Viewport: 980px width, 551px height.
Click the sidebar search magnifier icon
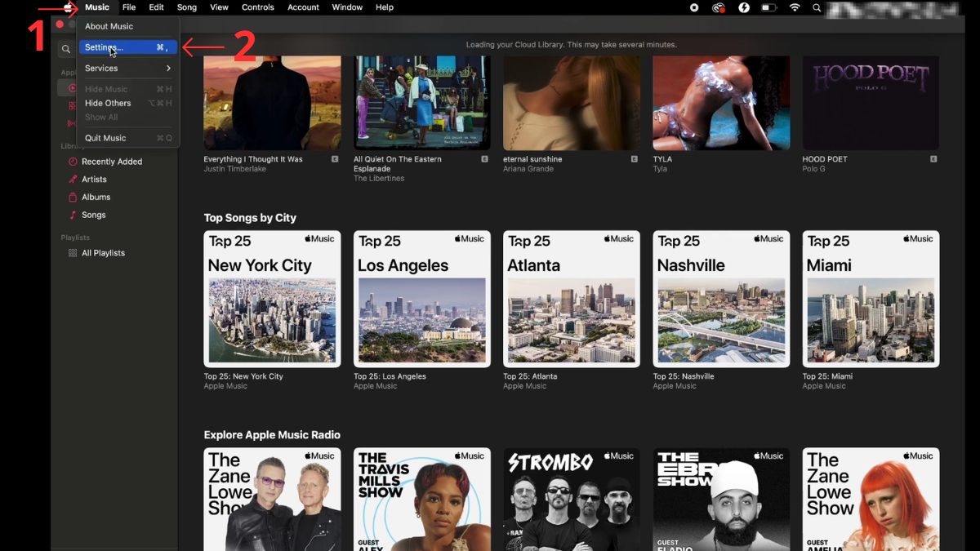point(66,50)
